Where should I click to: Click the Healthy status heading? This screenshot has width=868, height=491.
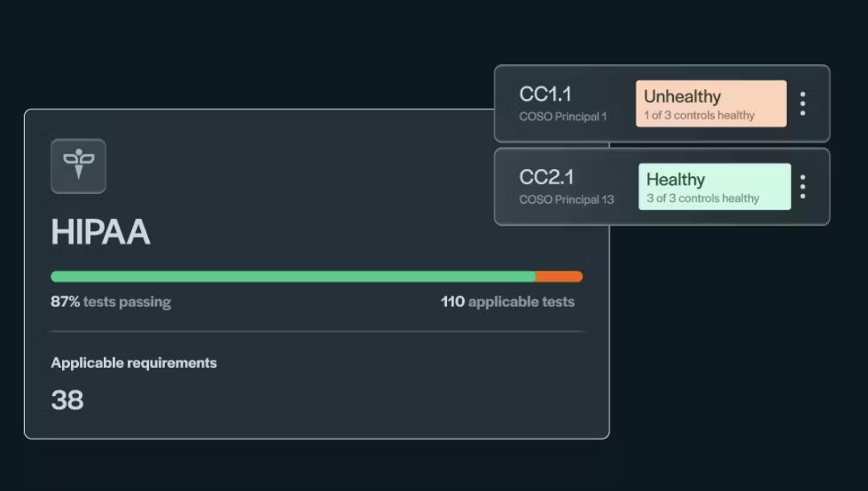point(676,179)
